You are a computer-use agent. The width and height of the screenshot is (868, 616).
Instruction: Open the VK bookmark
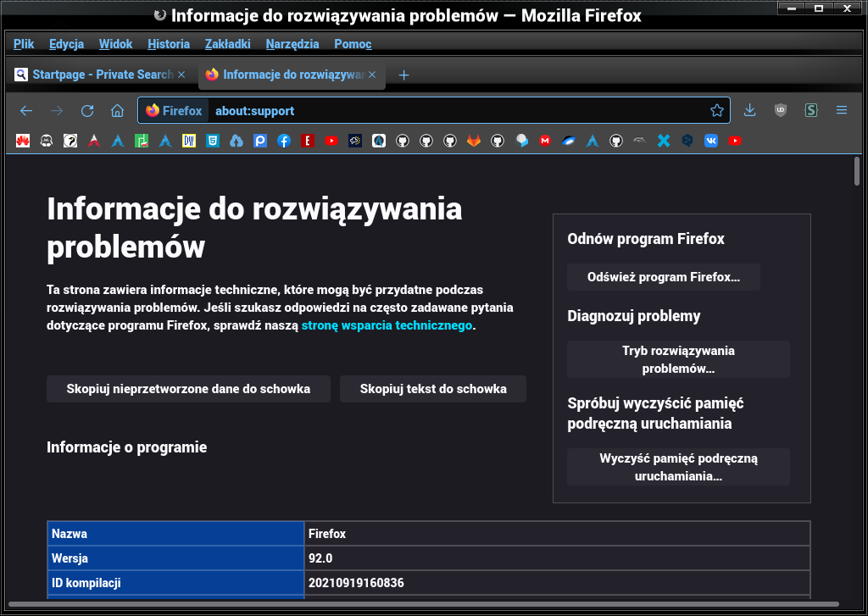tap(711, 142)
